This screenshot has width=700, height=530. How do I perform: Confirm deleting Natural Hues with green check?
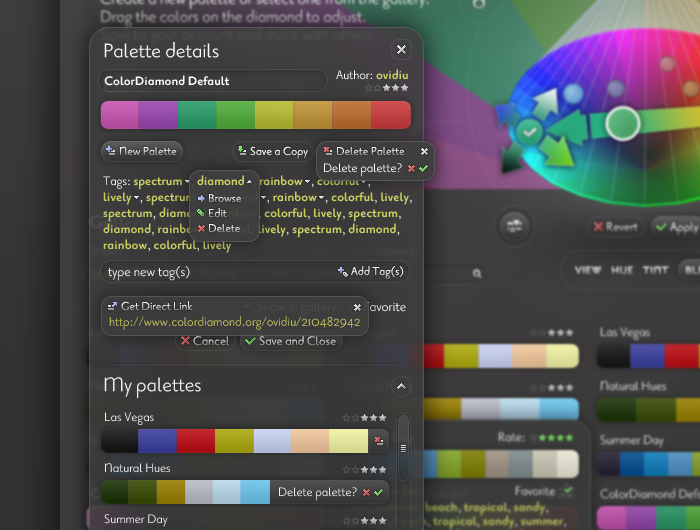(379, 492)
